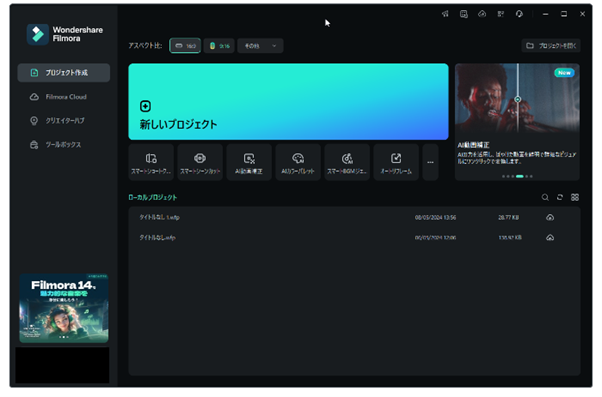Screen dimensions: 602x397
Task: Open ツールボックス in the sidebar
Action: pos(64,145)
